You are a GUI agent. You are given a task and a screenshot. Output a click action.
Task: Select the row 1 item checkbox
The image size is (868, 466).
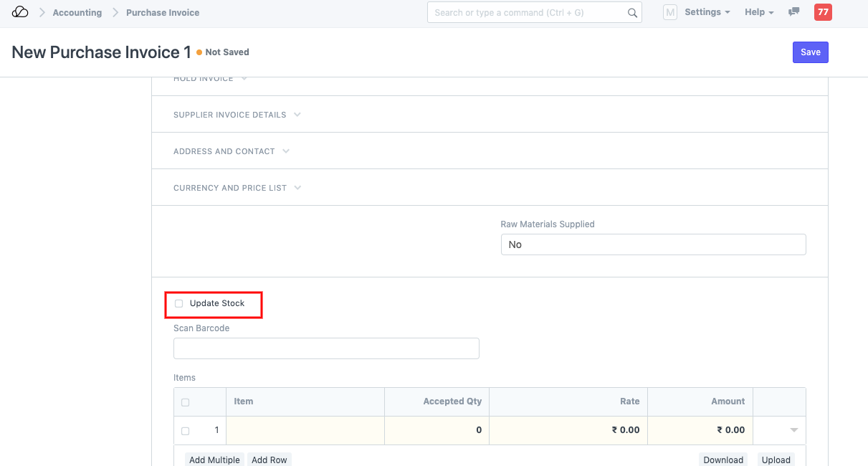[186, 431]
